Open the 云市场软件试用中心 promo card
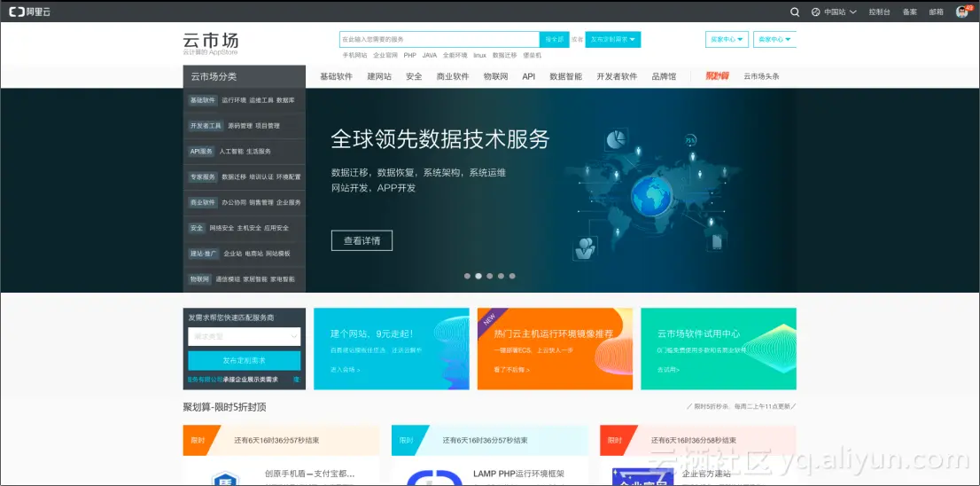 (x=719, y=349)
